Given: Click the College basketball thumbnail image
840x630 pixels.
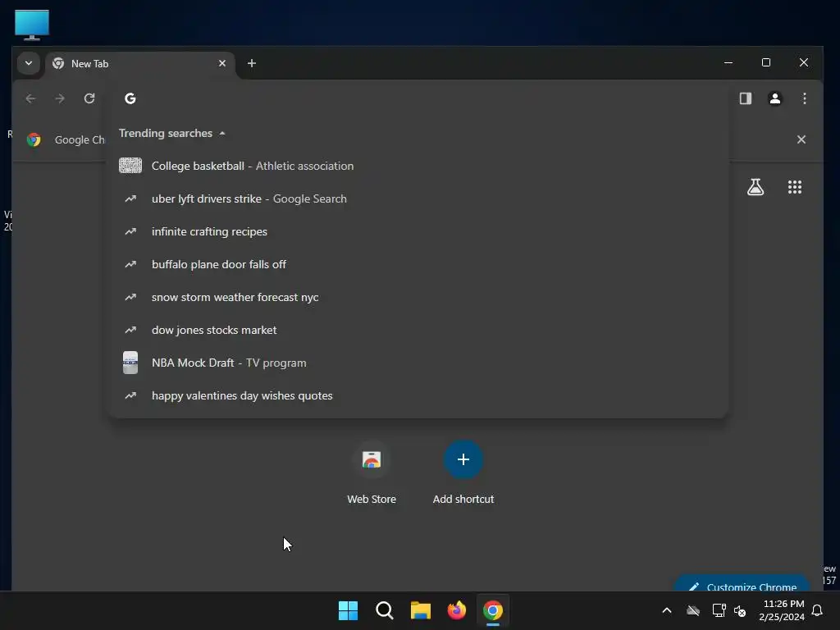Looking at the screenshot, I should point(130,166).
